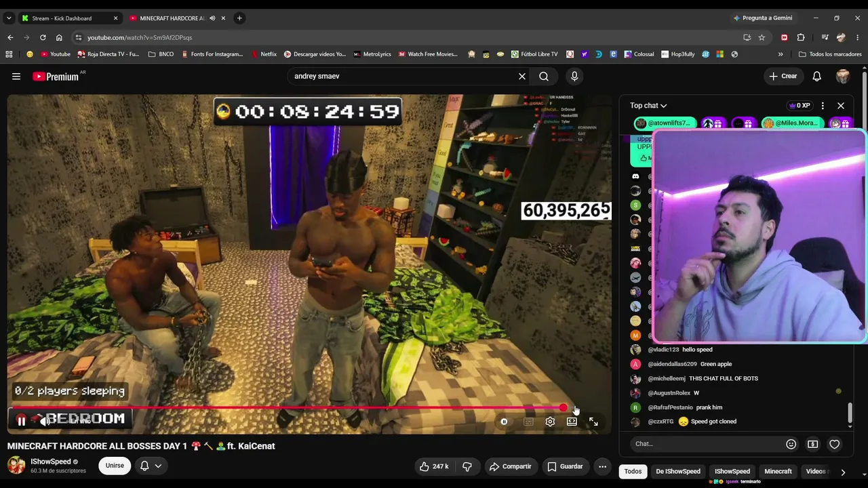868x488 pixels.
Task: Open the Fútbol Libre TV bookmark
Action: coord(535,54)
